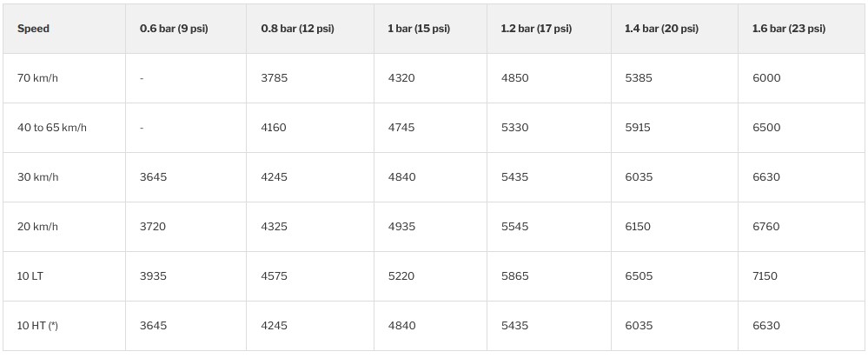Click the 1.2 bar (17 psi) header
Screen dimensions: 868x358
tap(536, 29)
